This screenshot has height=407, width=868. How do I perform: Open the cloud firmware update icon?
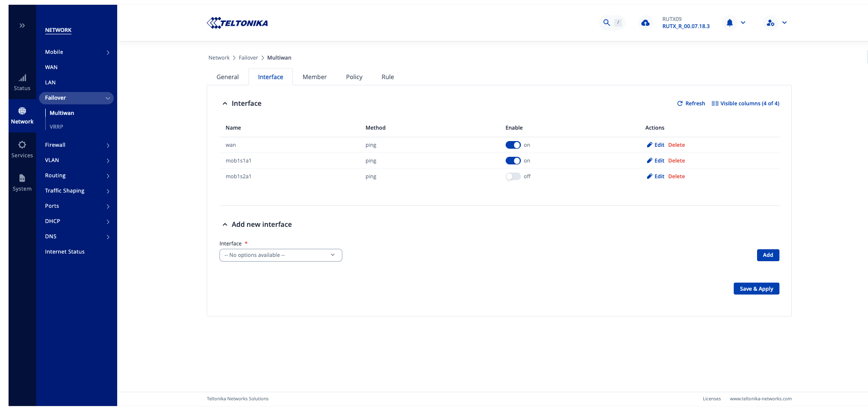tap(645, 23)
